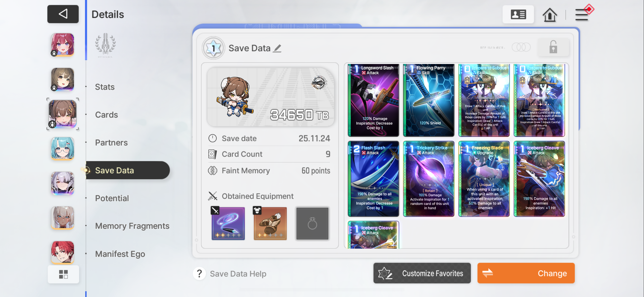Open the Stats section
Viewport: 644px width, 297px height.
(x=105, y=87)
